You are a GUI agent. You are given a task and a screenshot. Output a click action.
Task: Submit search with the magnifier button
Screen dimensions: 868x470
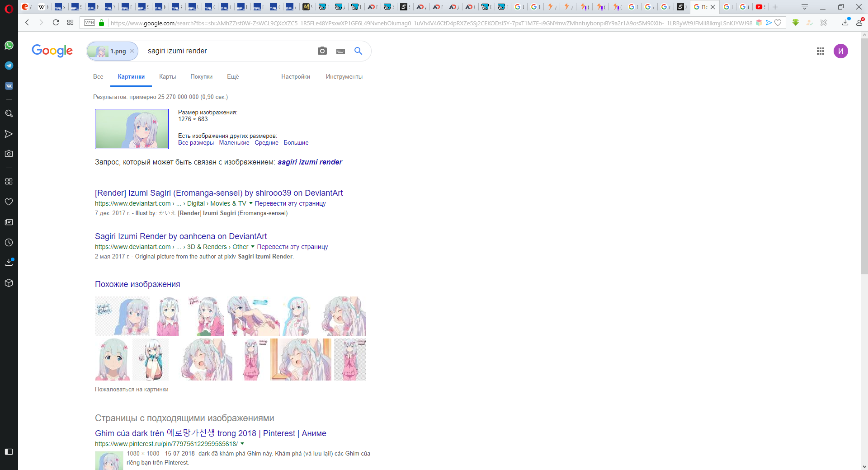tap(359, 51)
